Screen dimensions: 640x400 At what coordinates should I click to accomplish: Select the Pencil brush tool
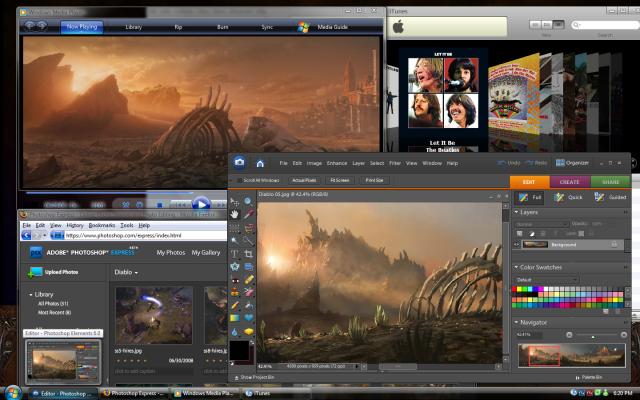(x=235, y=305)
